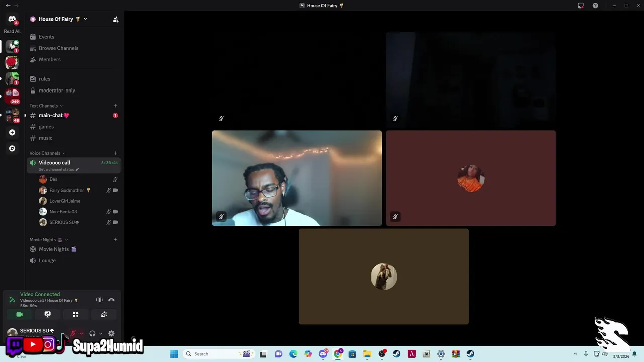Collapse the Text Channels category

pyautogui.click(x=46, y=106)
